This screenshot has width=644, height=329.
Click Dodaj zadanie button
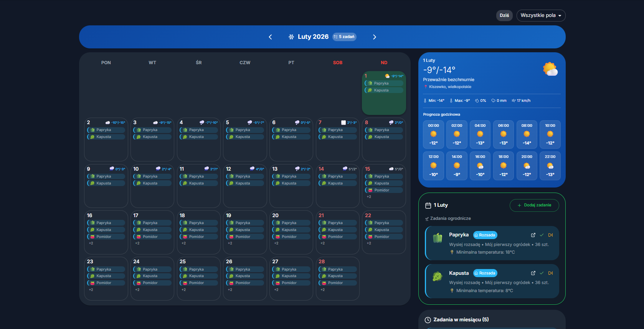[534, 205]
